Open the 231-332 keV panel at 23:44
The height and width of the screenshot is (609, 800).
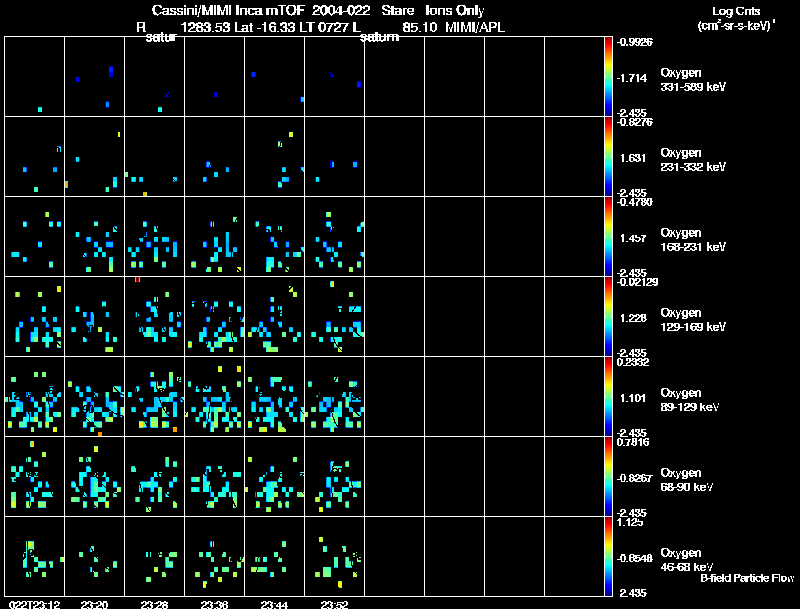[274, 157]
